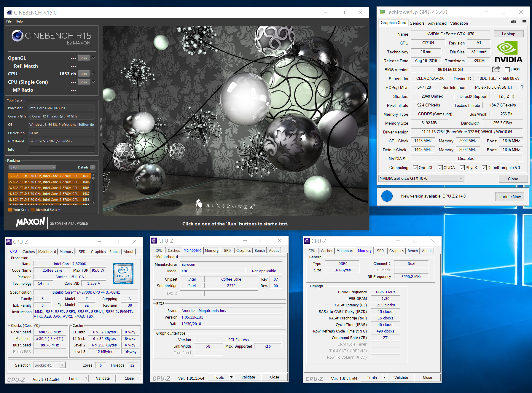The width and height of the screenshot is (532, 393).
Task: Run the OpenGL benchmark
Action: point(84,58)
